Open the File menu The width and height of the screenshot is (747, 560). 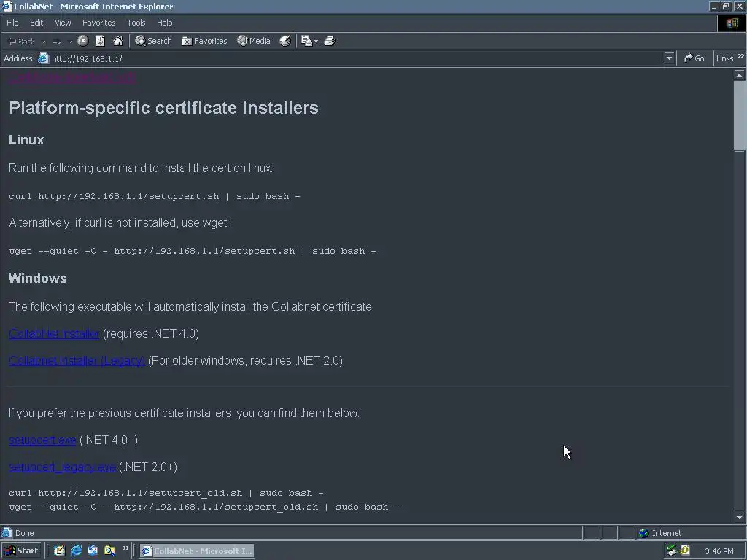point(13,23)
